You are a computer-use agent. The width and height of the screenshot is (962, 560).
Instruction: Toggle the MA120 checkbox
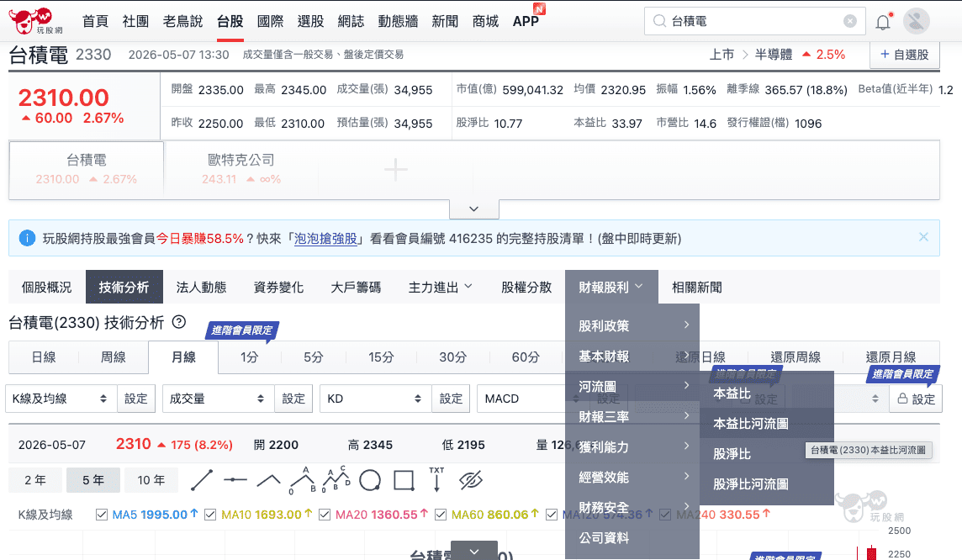coord(552,515)
